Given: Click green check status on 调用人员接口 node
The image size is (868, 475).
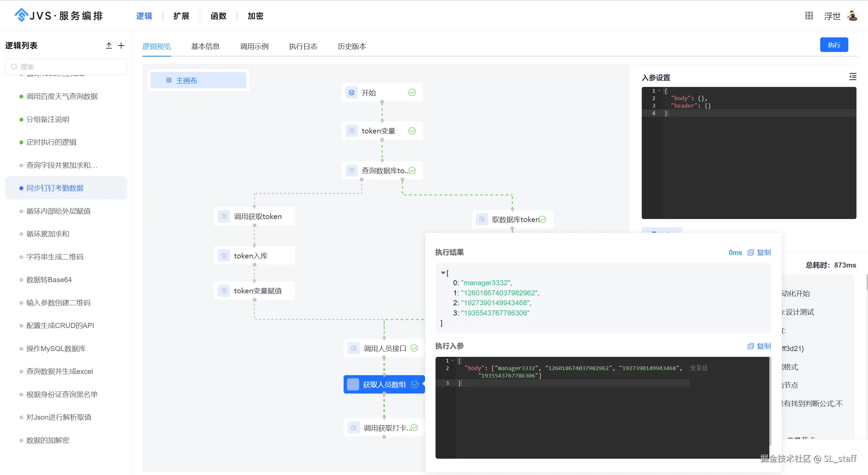Looking at the screenshot, I should (414, 348).
